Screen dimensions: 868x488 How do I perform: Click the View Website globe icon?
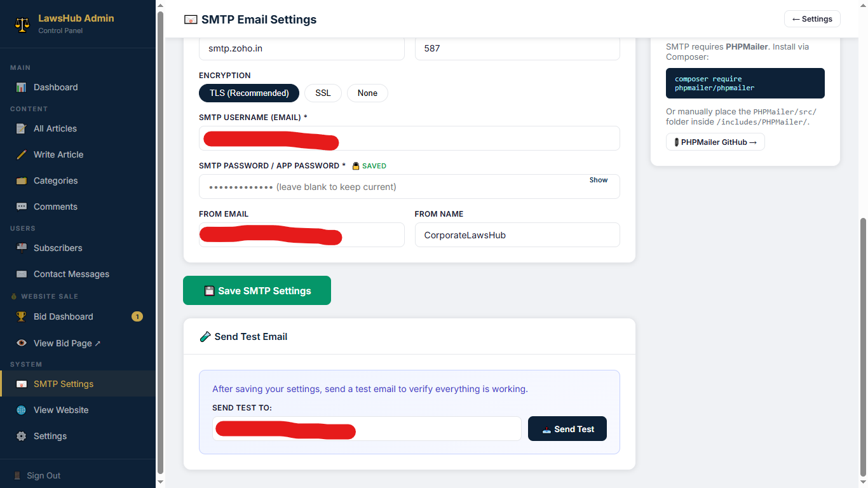[22, 410]
